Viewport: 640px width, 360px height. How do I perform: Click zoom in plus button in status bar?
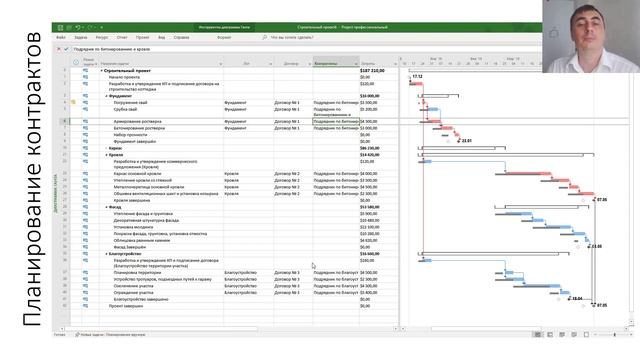point(631,335)
